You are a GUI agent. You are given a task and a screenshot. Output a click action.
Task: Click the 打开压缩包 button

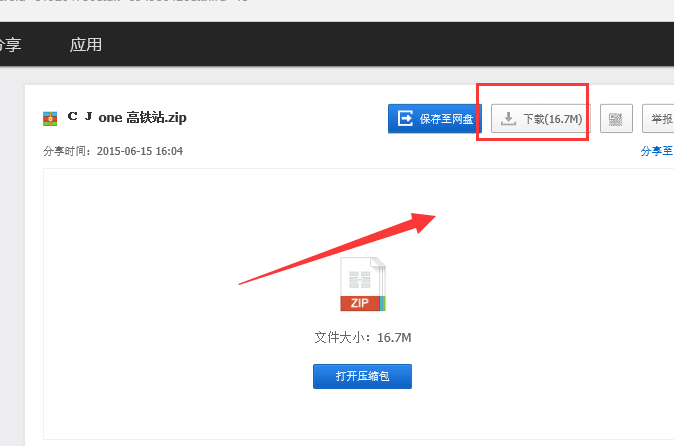362,376
